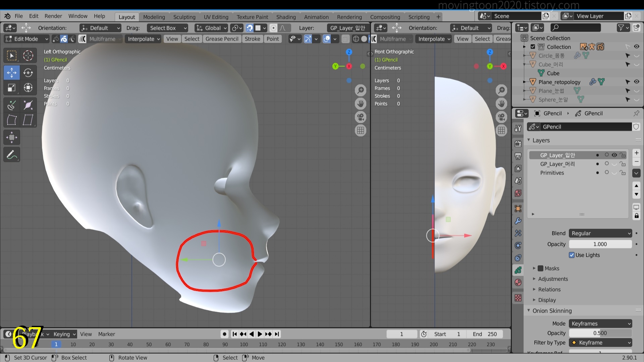Open the Blend mode Regular dropdown
The height and width of the screenshot is (362, 644).
[600, 233]
